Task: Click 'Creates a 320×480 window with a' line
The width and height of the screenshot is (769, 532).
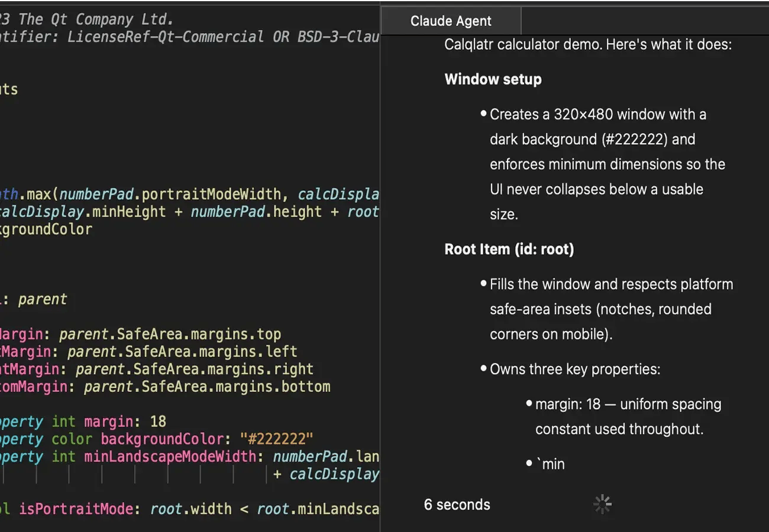Action: point(598,114)
